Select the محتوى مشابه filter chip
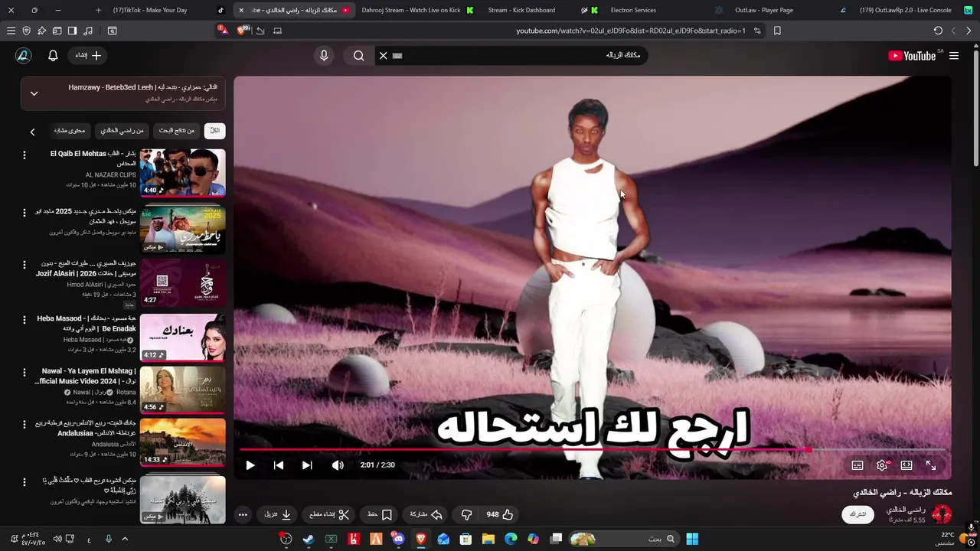The height and width of the screenshot is (551, 980). pyautogui.click(x=70, y=130)
